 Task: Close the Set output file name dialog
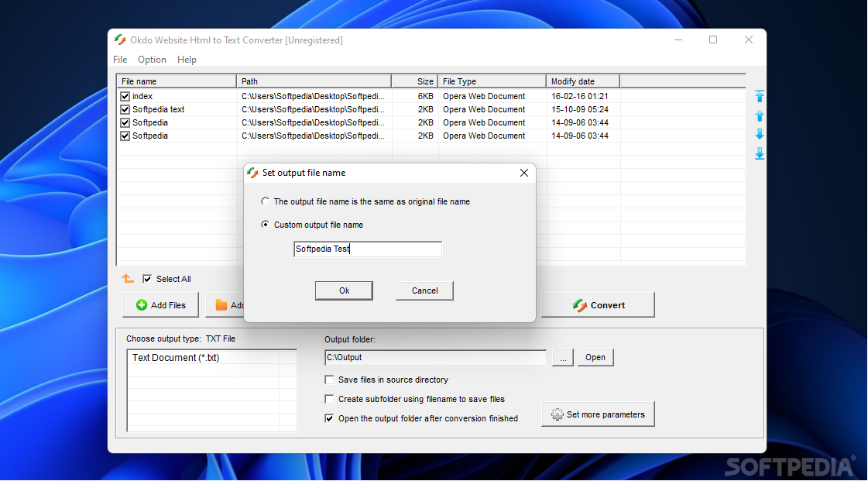click(x=524, y=173)
